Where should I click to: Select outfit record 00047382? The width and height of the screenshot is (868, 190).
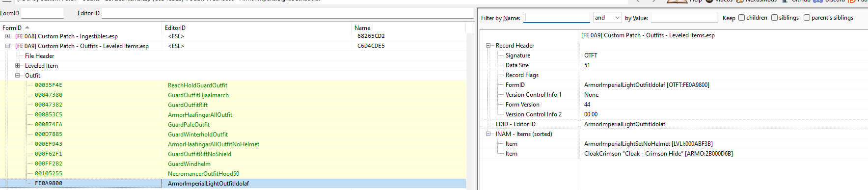[x=49, y=105]
